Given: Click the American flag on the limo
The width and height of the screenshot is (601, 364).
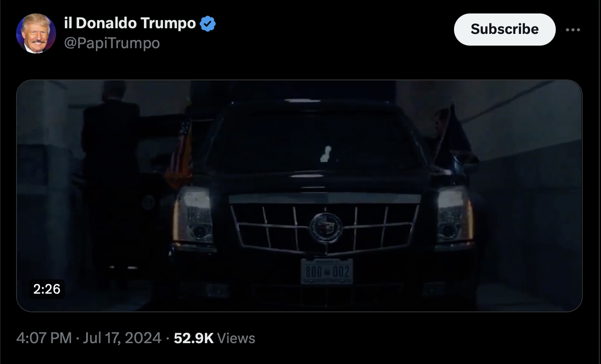Looking at the screenshot, I should (x=180, y=154).
